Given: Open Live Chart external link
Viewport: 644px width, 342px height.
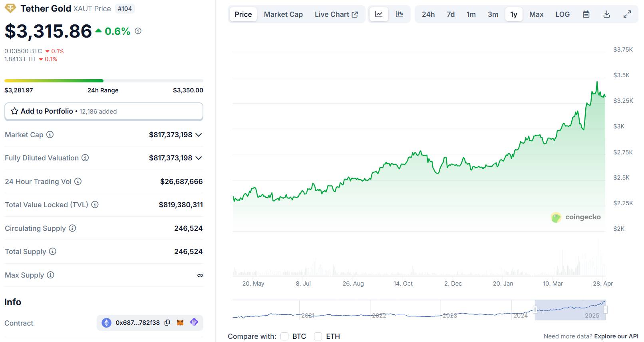Looking at the screenshot, I should 336,14.
